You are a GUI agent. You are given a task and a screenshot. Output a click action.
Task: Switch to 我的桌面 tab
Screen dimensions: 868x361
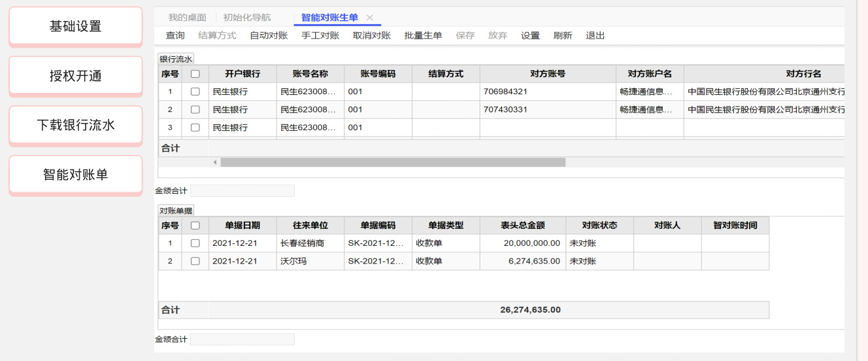click(187, 18)
